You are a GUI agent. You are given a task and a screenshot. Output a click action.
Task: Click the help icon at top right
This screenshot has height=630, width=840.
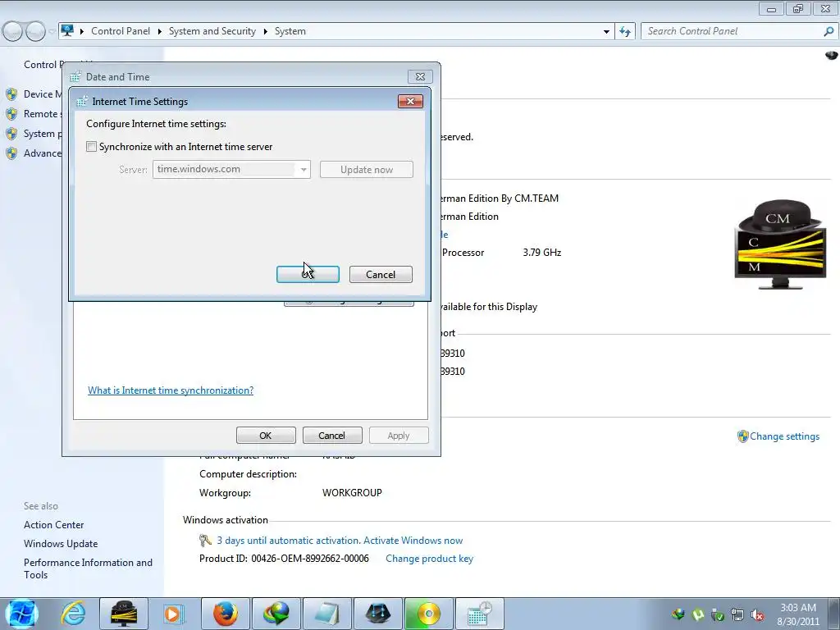[x=832, y=55]
